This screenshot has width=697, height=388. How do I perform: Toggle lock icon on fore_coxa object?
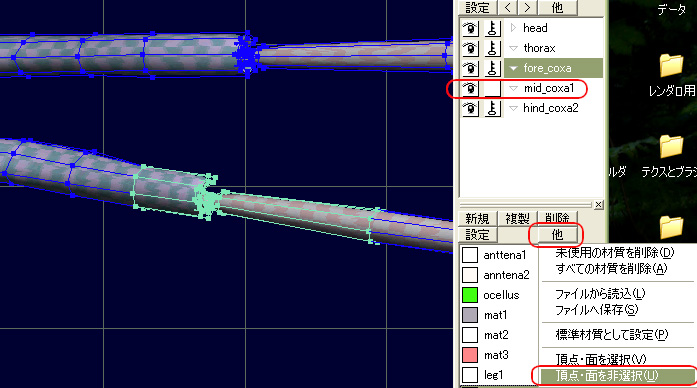point(492,68)
